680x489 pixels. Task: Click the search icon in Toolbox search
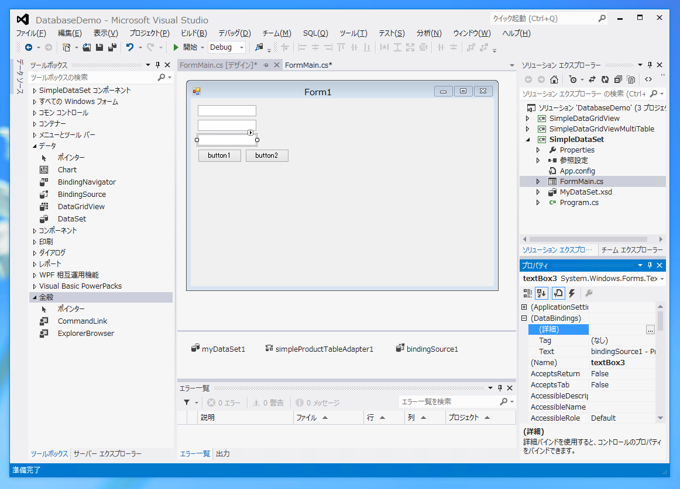161,77
